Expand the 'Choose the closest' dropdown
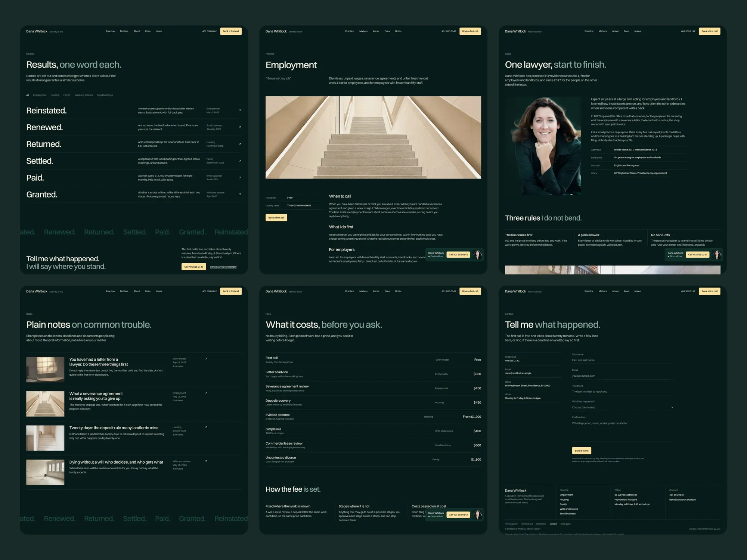 coord(623,407)
